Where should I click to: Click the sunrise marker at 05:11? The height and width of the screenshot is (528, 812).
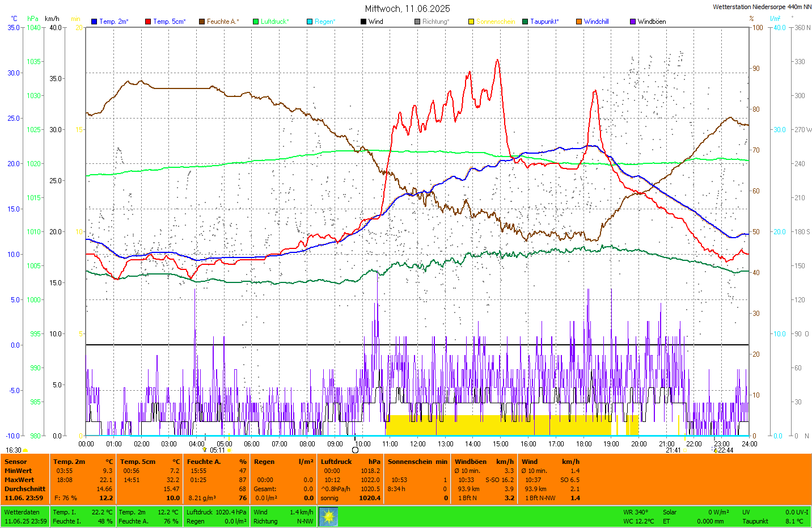point(229,450)
